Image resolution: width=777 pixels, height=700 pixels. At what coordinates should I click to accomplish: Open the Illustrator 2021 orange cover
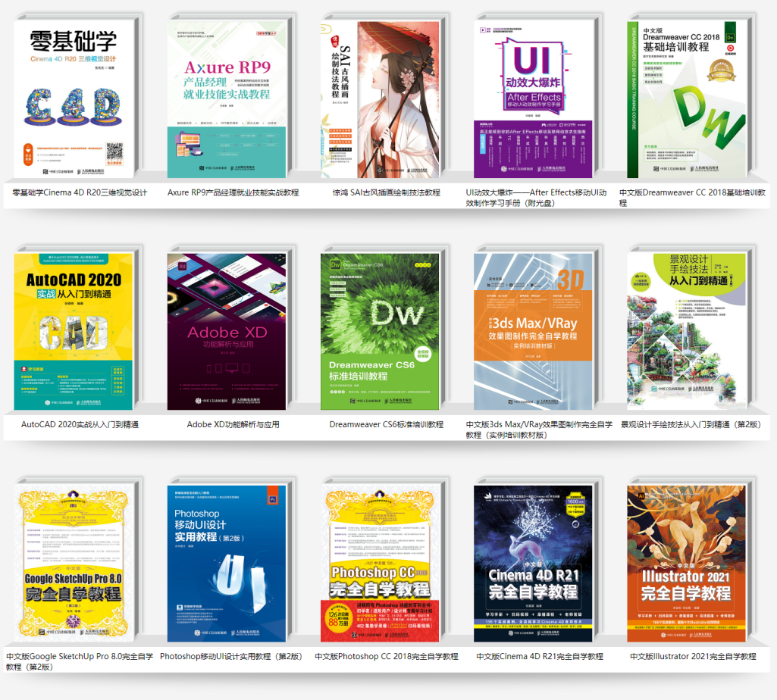pos(686,564)
